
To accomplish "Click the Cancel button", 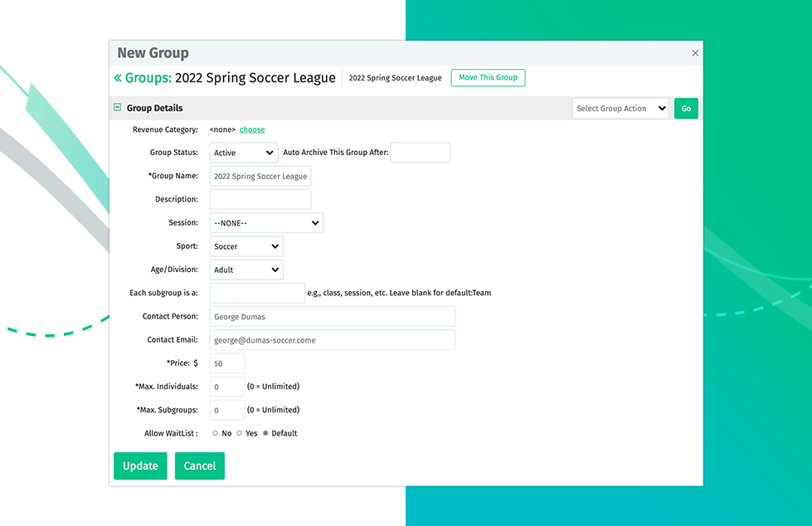I will [199, 466].
